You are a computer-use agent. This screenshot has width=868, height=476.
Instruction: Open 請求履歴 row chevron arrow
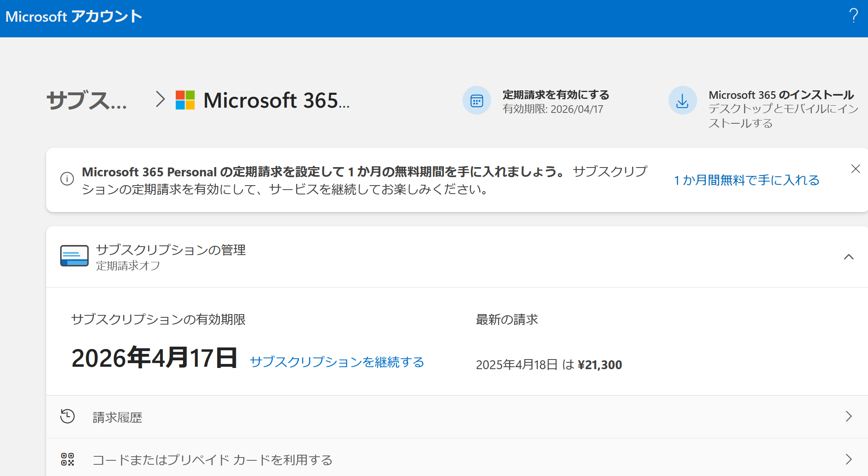click(848, 416)
